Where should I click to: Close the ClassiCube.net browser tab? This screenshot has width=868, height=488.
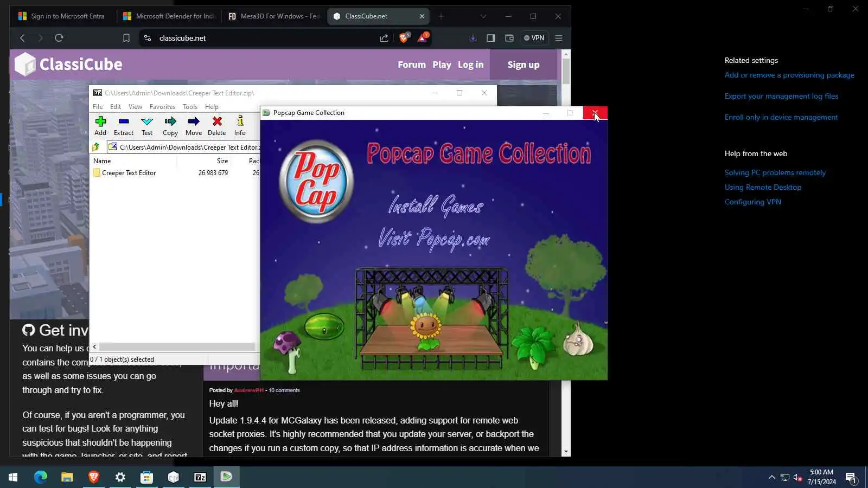(422, 16)
